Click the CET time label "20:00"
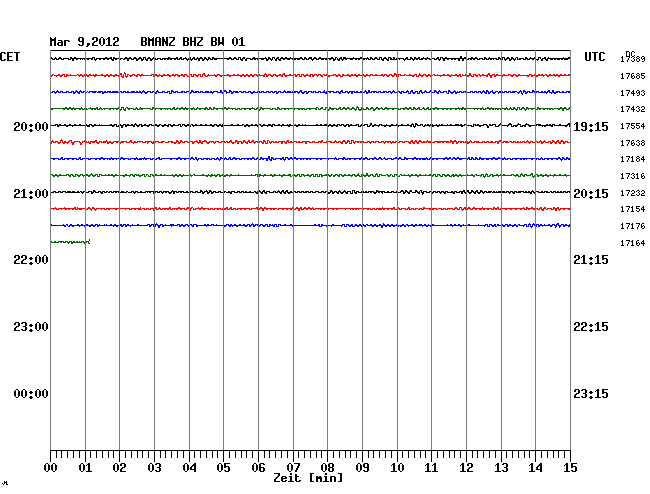This screenshot has height=494, width=650. [31, 126]
